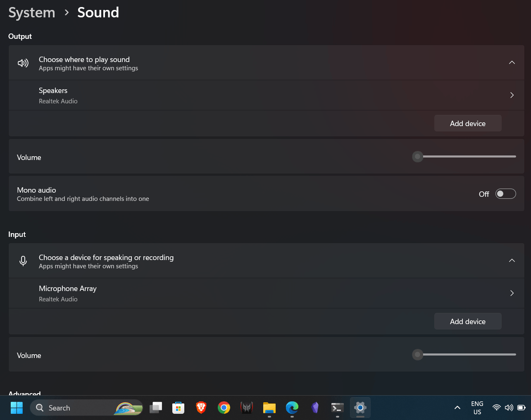Click the taskbar Search box
This screenshot has width=531, height=420.
[74, 408]
